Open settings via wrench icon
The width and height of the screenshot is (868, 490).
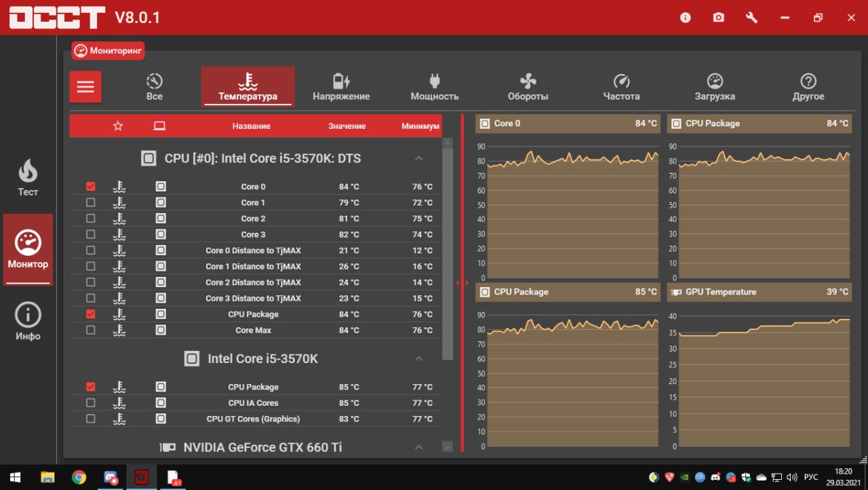coord(751,18)
